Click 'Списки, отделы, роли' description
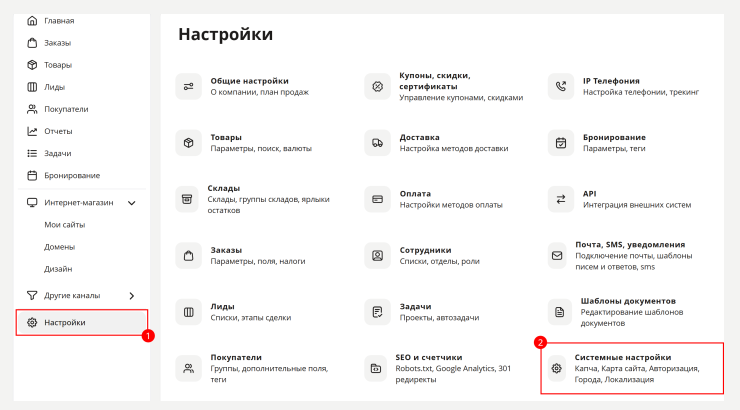The height and width of the screenshot is (410, 740). coord(439,261)
